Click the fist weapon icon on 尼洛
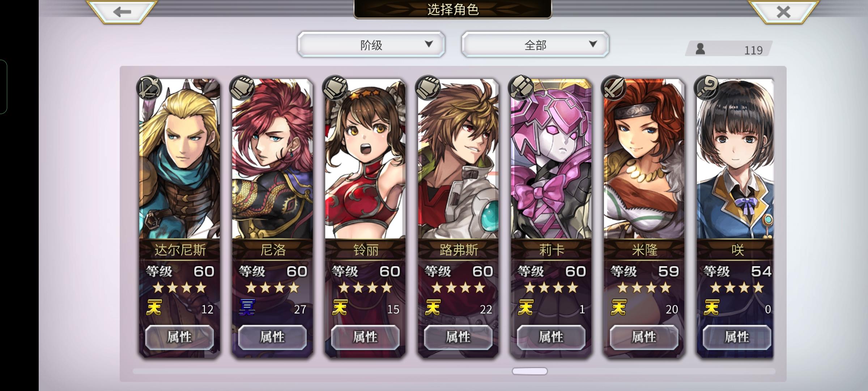Image resolution: width=868 pixels, height=391 pixels. (x=242, y=88)
